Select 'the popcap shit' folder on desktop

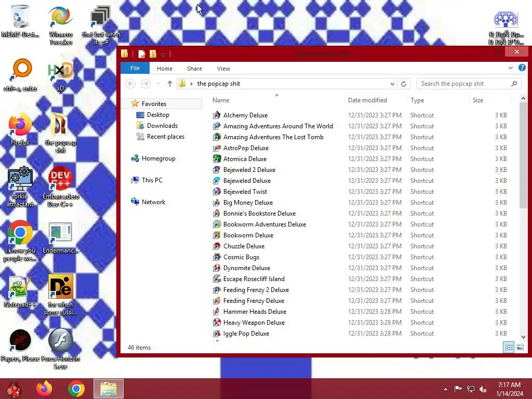[60, 133]
